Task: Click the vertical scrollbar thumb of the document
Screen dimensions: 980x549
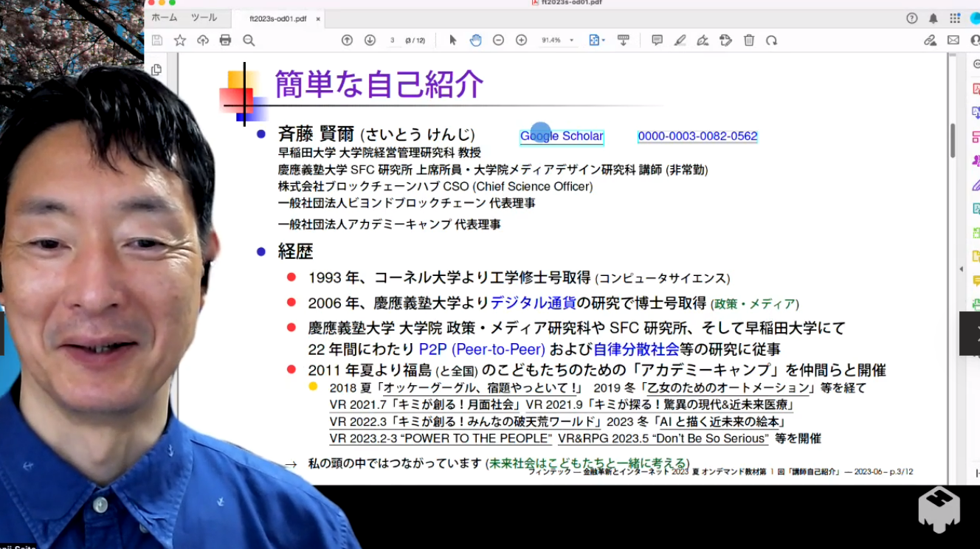Action: [x=953, y=140]
